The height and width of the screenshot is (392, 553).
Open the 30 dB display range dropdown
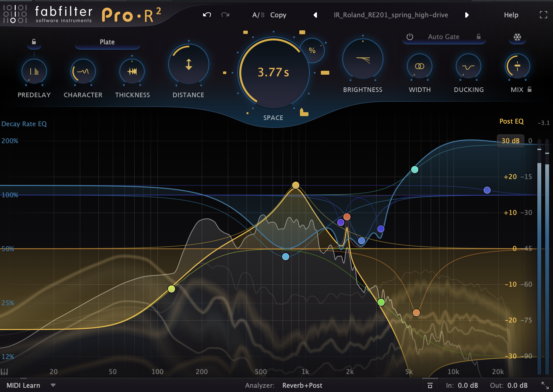511,141
